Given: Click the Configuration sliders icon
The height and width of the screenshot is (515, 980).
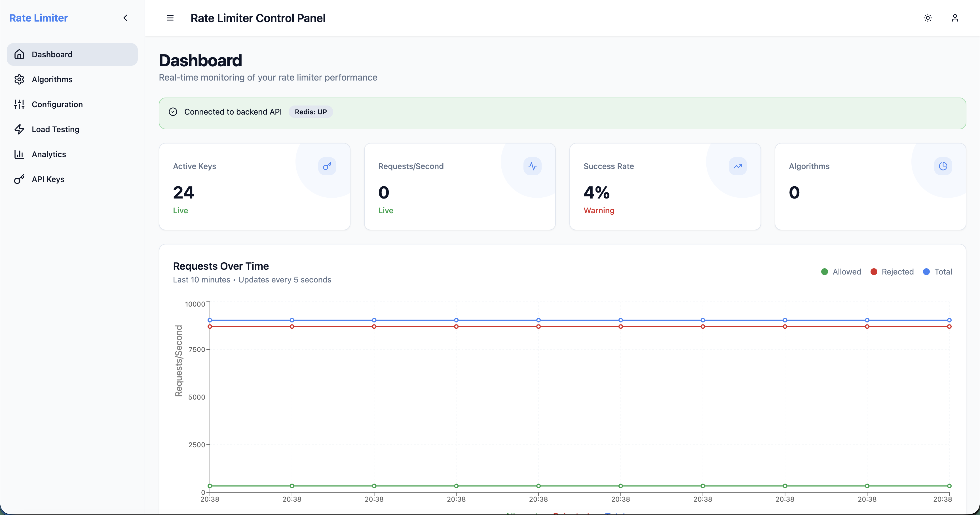Looking at the screenshot, I should 19,104.
